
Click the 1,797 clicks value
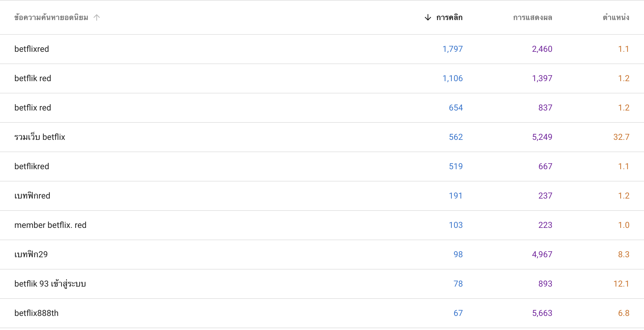pyautogui.click(x=452, y=49)
